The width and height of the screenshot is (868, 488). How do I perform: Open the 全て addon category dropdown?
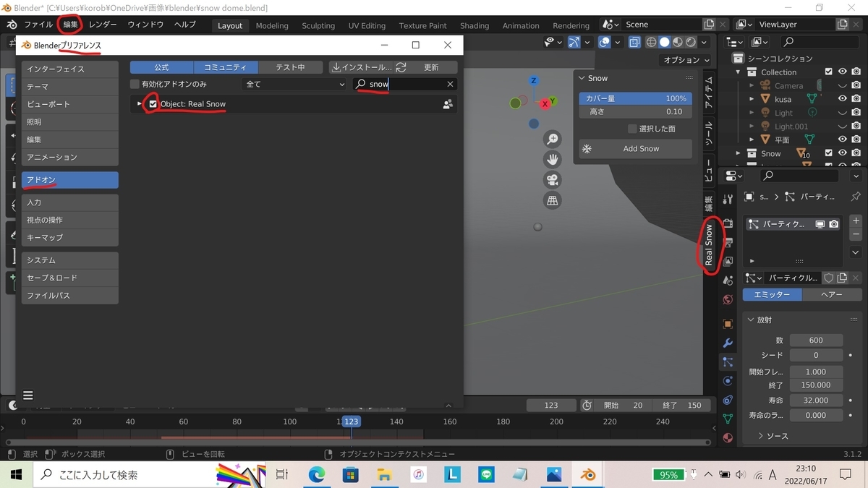(294, 85)
